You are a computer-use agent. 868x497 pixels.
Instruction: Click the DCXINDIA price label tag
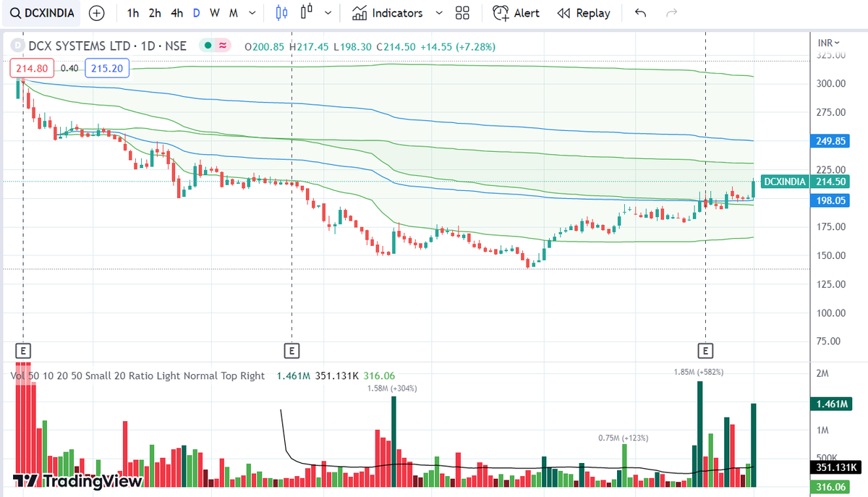[785, 182]
